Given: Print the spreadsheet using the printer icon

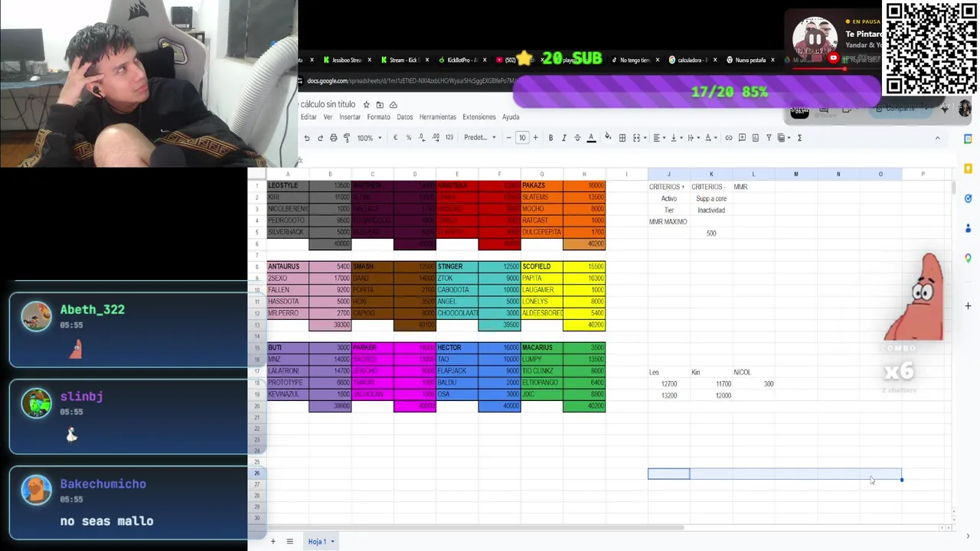Looking at the screenshot, I should pyautogui.click(x=333, y=138).
